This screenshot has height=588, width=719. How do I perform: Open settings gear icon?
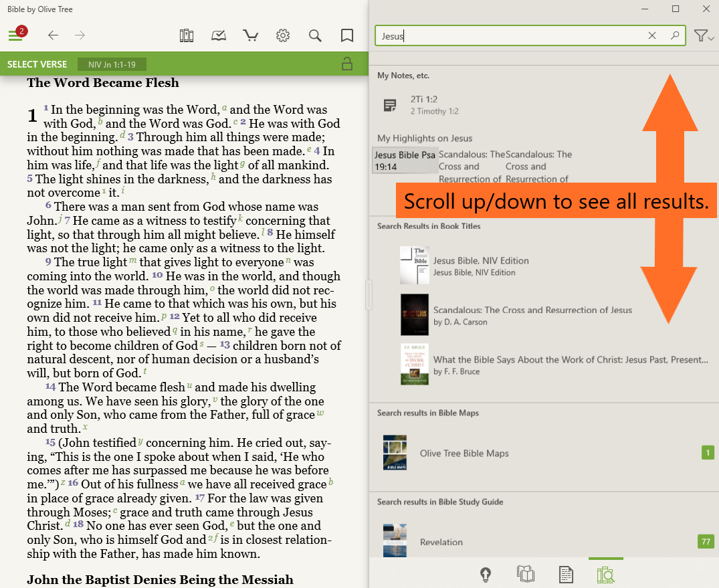[x=283, y=35]
